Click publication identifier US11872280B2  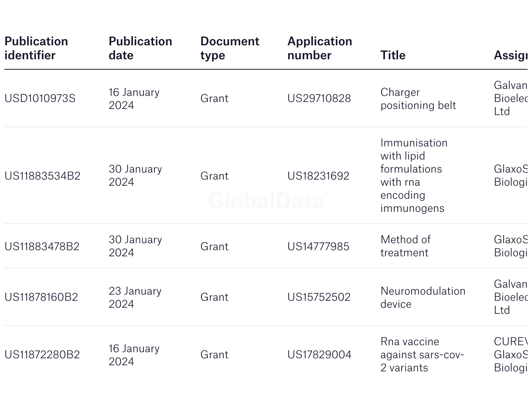pos(42,355)
